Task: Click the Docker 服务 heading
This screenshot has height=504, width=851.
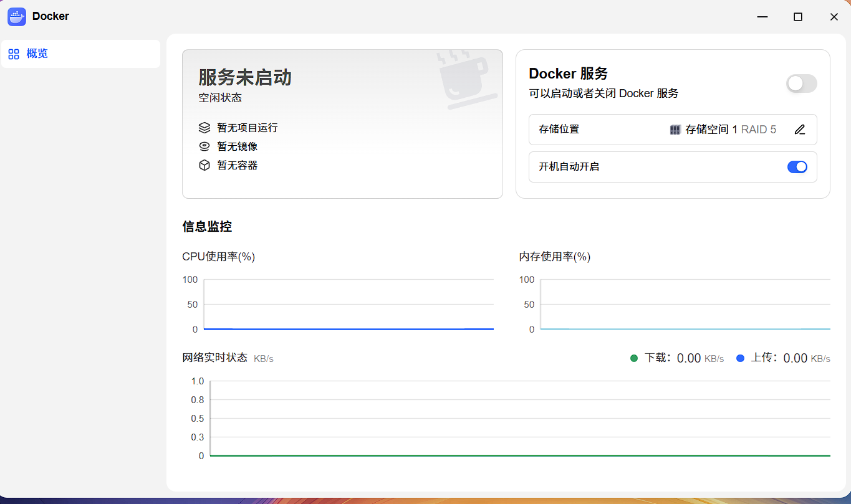Action: (569, 74)
